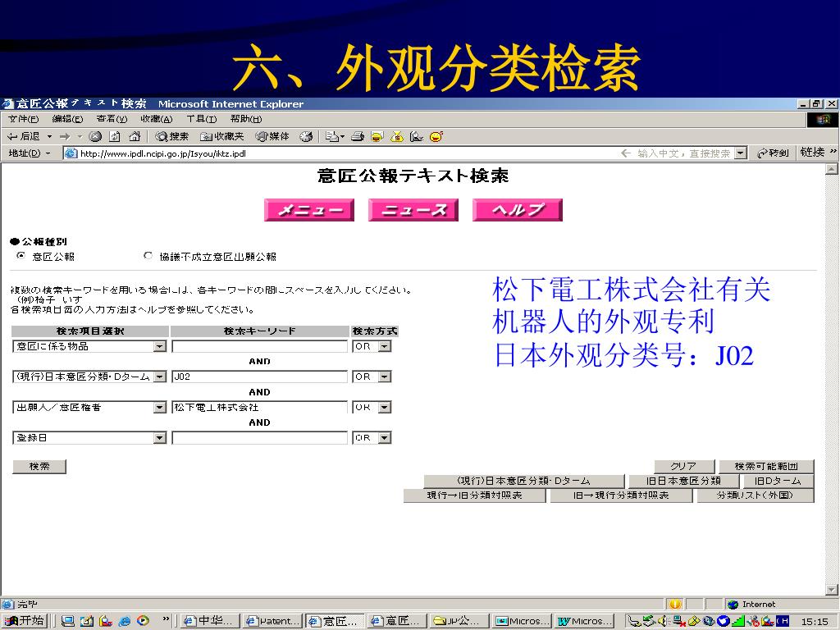This screenshot has height=630, width=840.
Task: Click the address bar URL field
Action: (343, 153)
